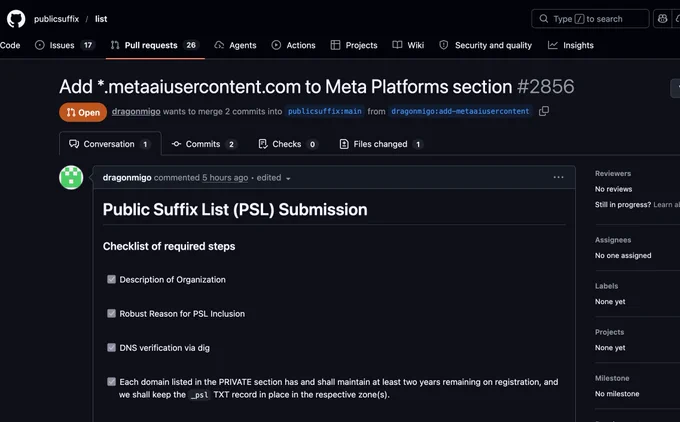Open the Projects tab

354,45
